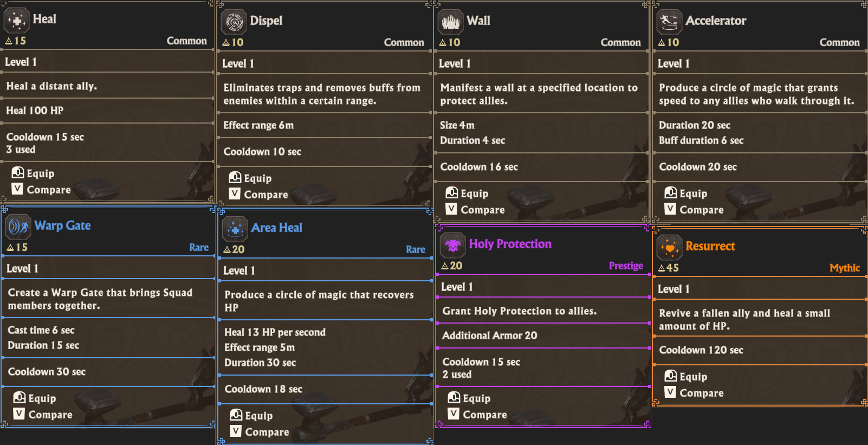Equip the Wall spell

pyautogui.click(x=467, y=194)
